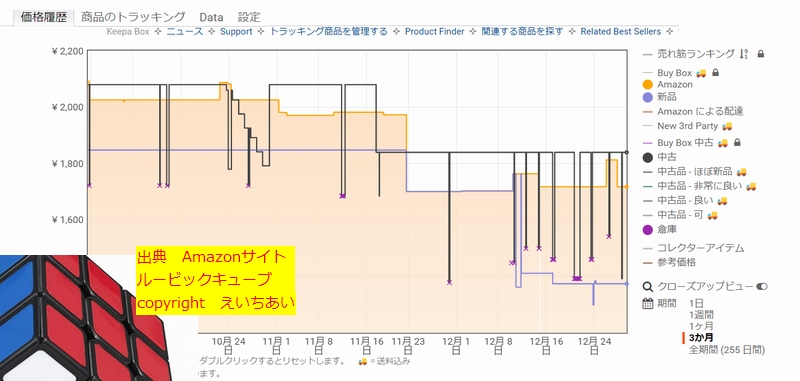
Task: Toggle the コレクターアイテム legend entry
Action: [701, 248]
